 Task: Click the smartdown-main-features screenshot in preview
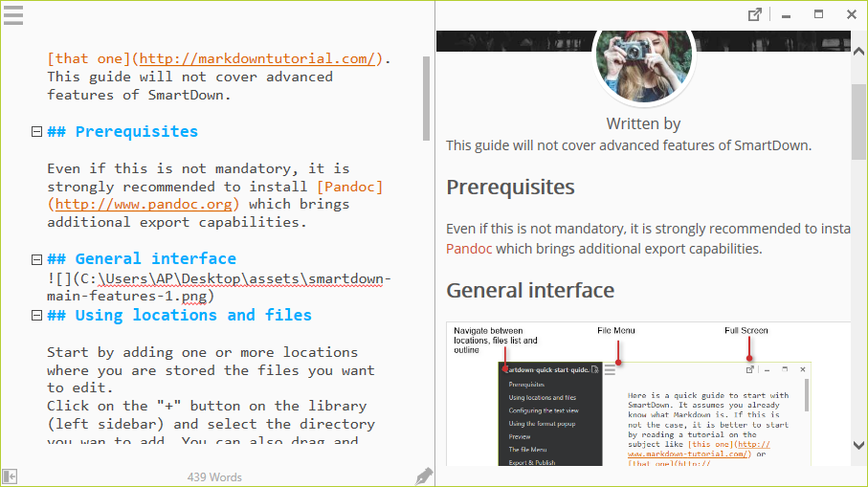[648, 393]
